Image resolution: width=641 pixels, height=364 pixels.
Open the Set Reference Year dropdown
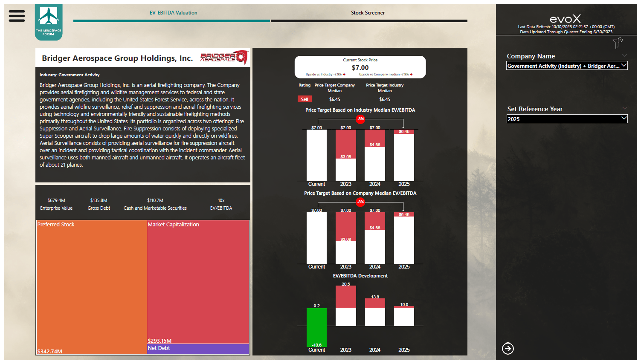pyautogui.click(x=567, y=119)
